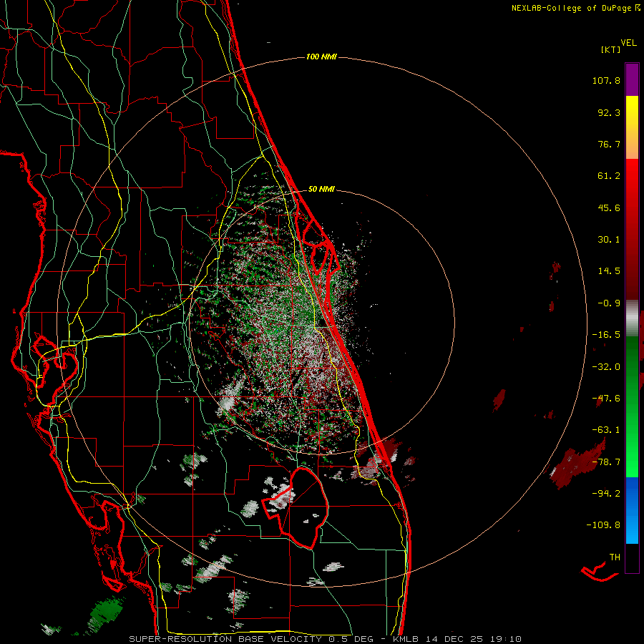
Task: Click the 107.8 value on velocity scale
Action: point(606,80)
